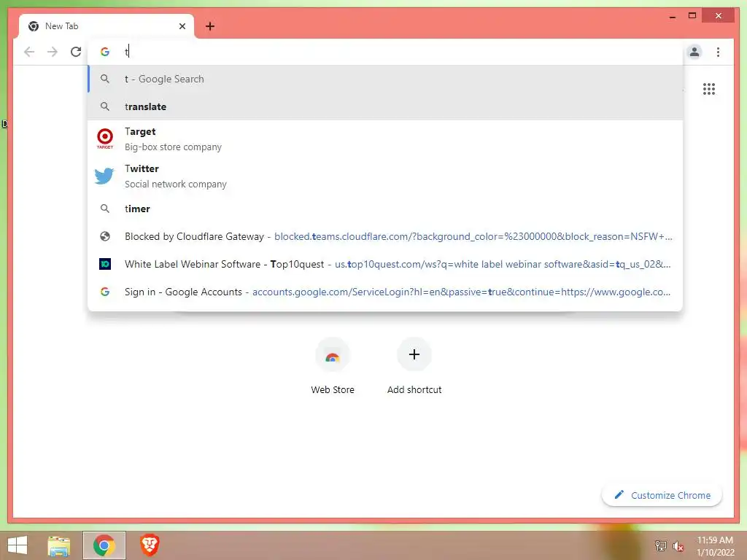The image size is (747, 560).
Task: Open the Sign in - Google Accounts suggestion
Action: pos(385,292)
